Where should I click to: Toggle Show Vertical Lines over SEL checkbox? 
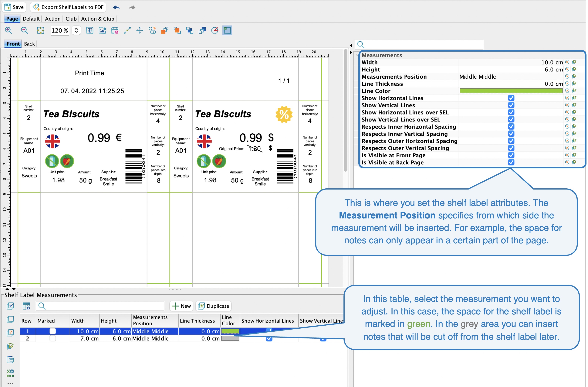[511, 120]
